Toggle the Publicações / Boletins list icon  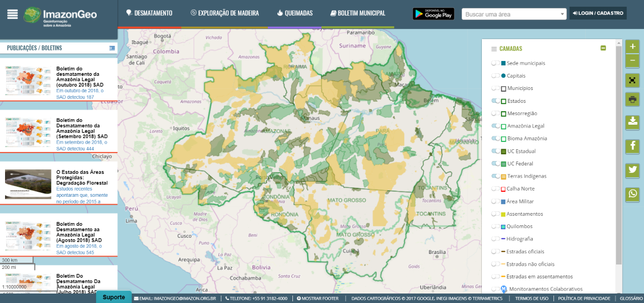[x=112, y=48]
